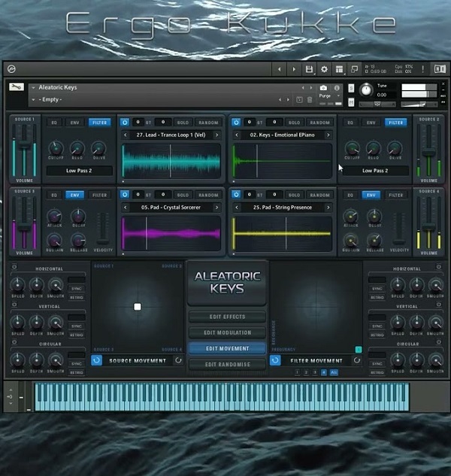Viewport: 451px width, 476px height.
Task: Click the delete snapshot trash icon
Action: [310, 99]
